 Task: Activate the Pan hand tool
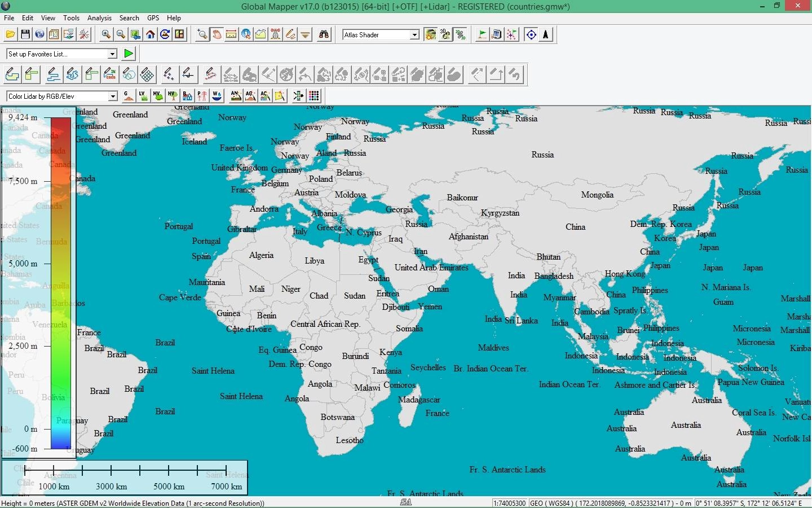217,34
